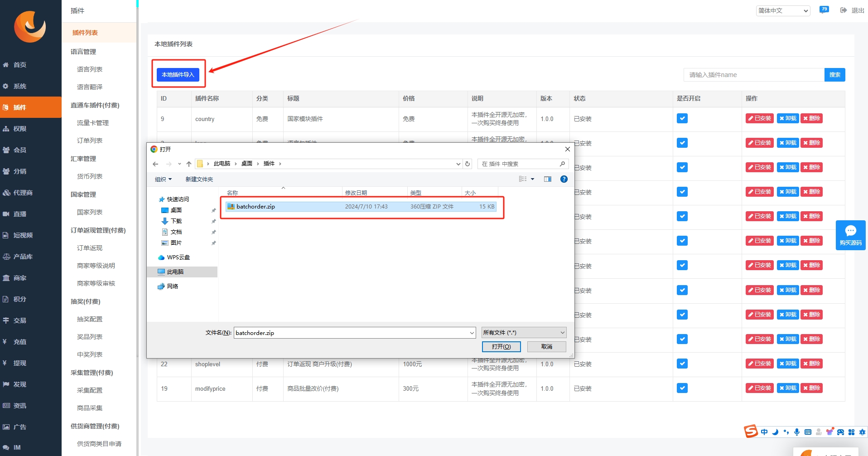This screenshot has width=868, height=456.
Task: Click 删除 delete for modifyprice plugin
Action: click(811, 388)
